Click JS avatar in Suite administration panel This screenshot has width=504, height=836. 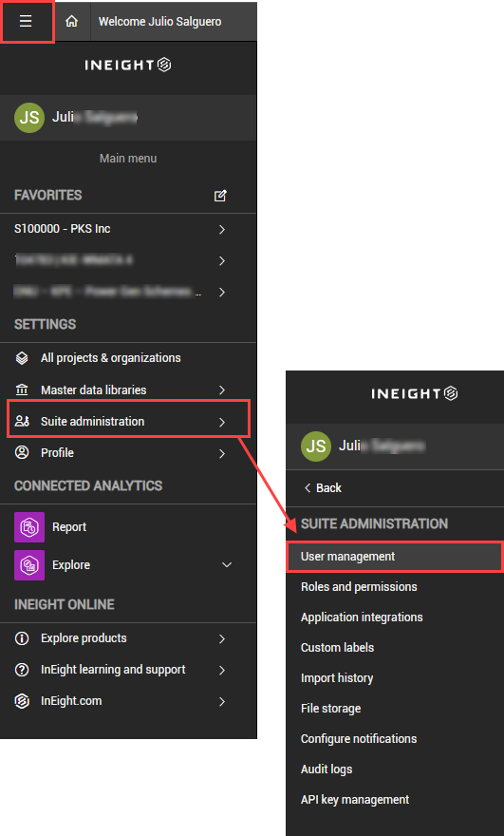pos(316,446)
